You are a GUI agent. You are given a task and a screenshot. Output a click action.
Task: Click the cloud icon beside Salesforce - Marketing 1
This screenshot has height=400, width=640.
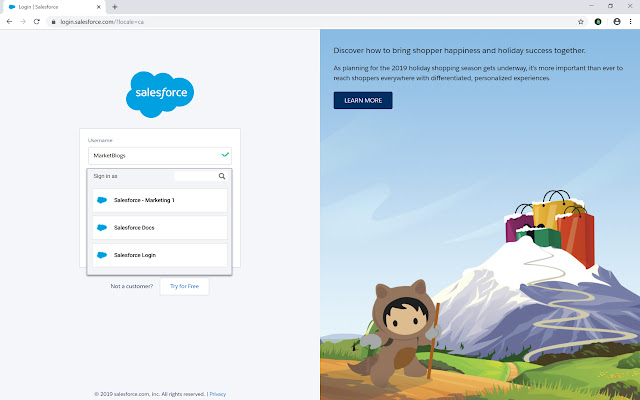click(102, 200)
